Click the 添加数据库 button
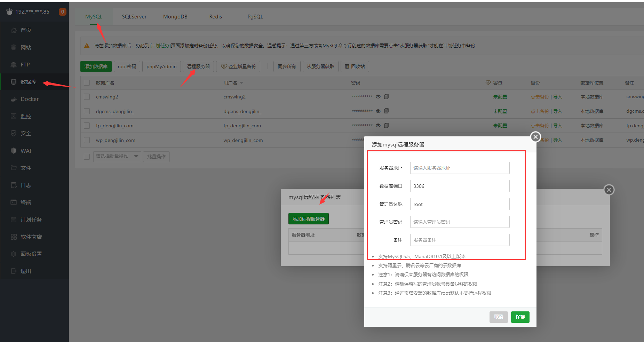 pos(96,66)
